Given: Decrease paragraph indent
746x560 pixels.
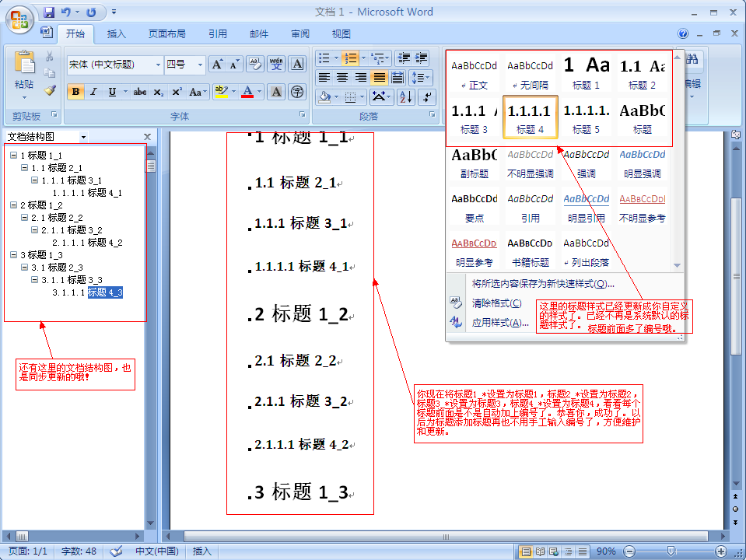Looking at the screenshot, I should [404, 58].
